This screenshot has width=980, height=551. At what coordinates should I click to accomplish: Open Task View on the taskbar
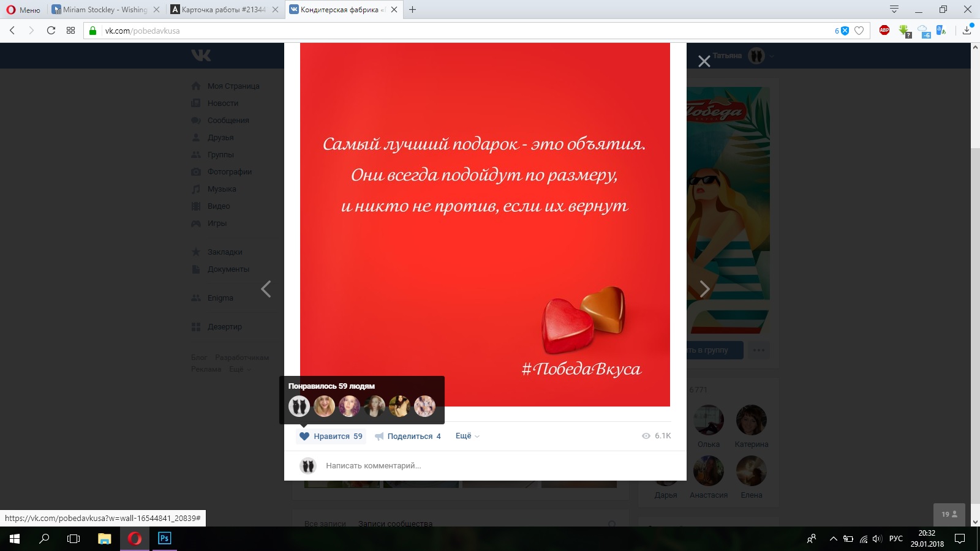coord(73,539)
